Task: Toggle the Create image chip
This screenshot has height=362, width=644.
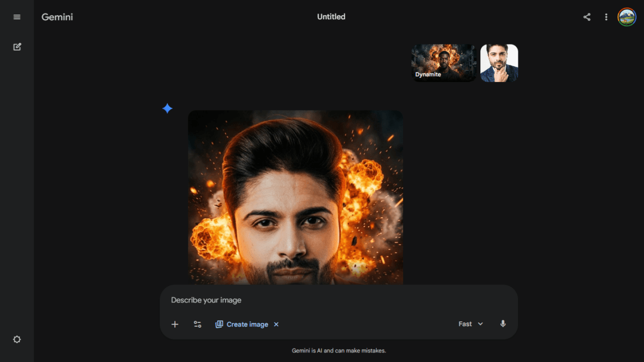Action: tap(242, 324)
